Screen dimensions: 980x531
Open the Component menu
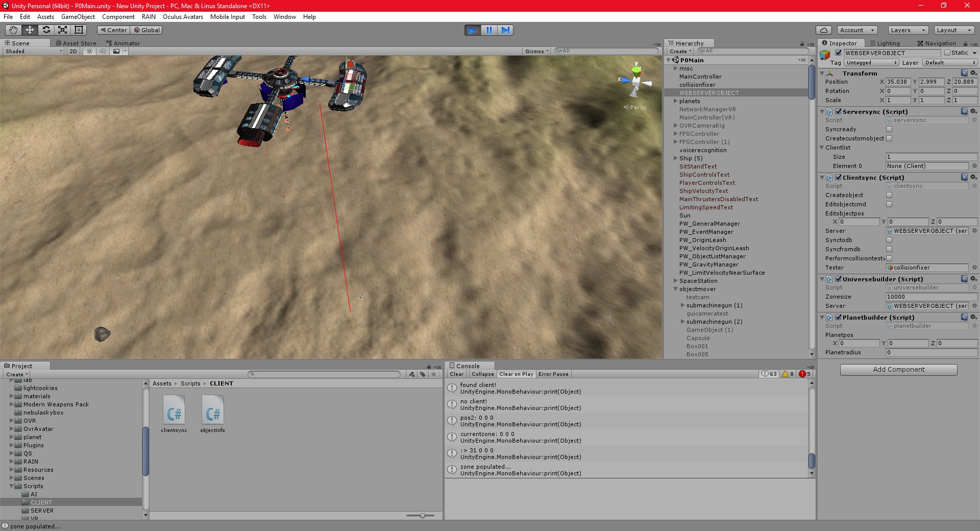(x=118, y=17)
